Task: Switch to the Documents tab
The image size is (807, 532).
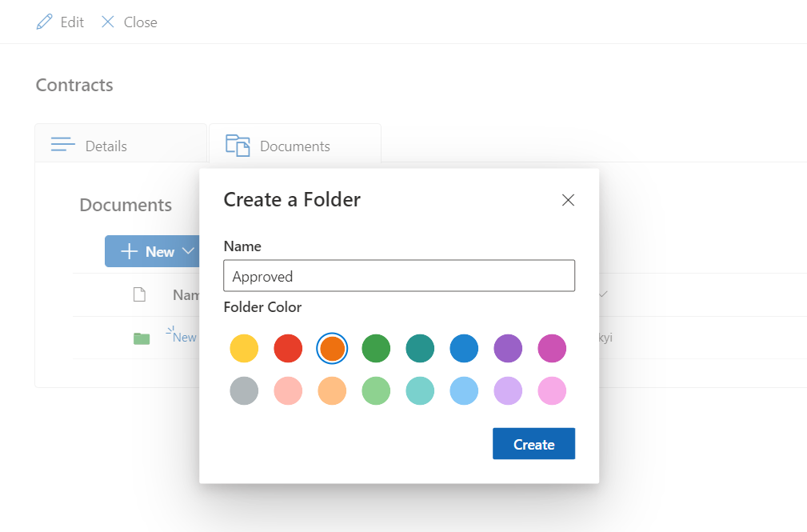Action: click(294, 146)
